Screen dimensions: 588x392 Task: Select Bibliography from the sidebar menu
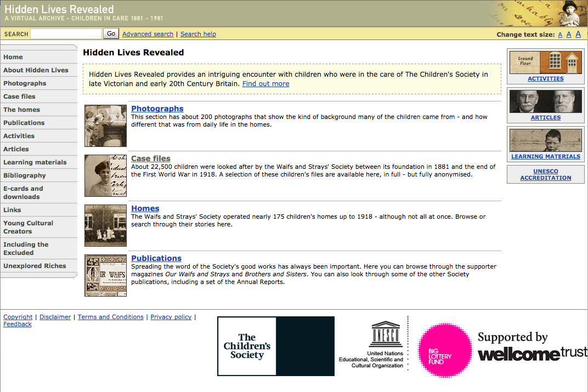pyautogui.click(x=25, y=175)
